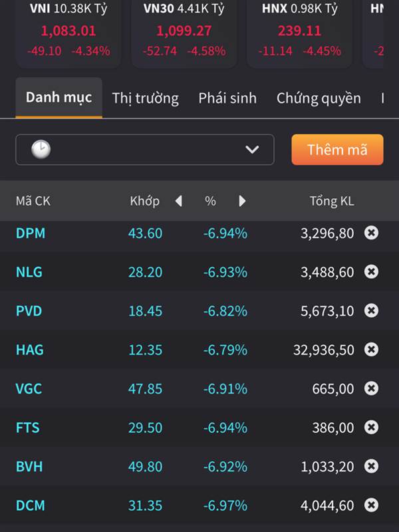
Task: Open the HAG stock symbol
Action: (x=30, y=350)
